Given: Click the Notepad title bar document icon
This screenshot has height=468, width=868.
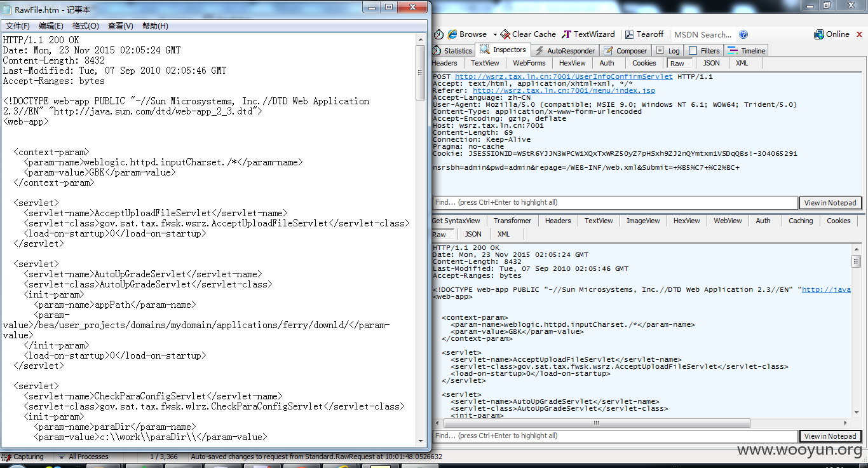Looking at the screenshot, I should (8, 9).
